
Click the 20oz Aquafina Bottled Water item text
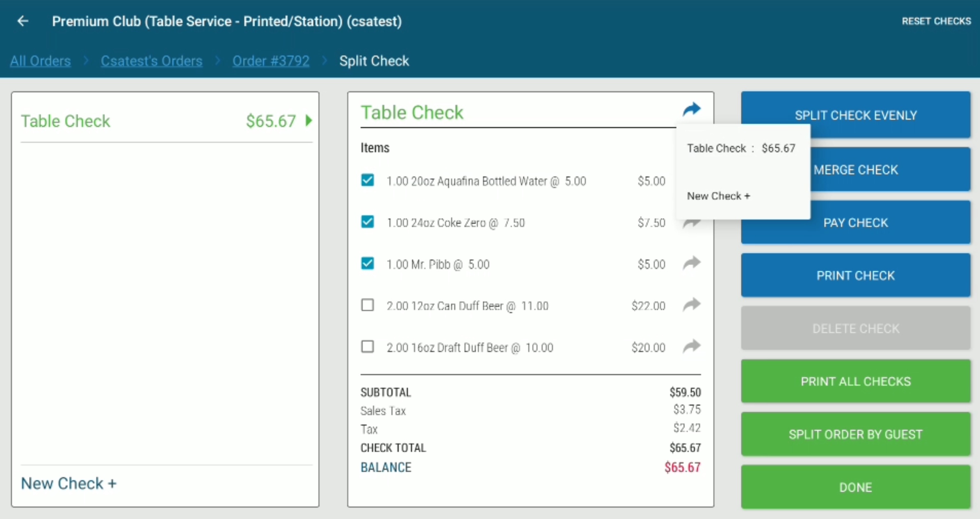(487, 181)
